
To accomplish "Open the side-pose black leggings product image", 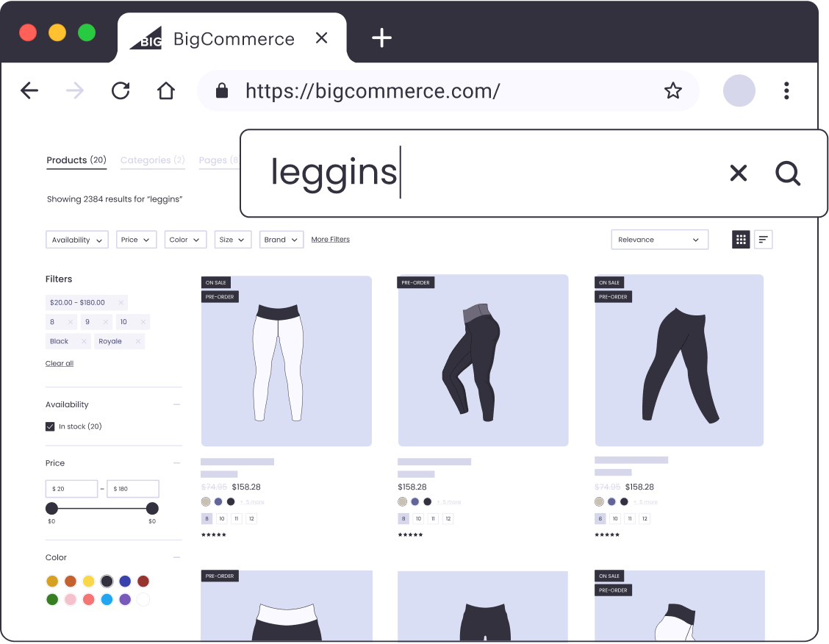I will (x=484, y=361).
